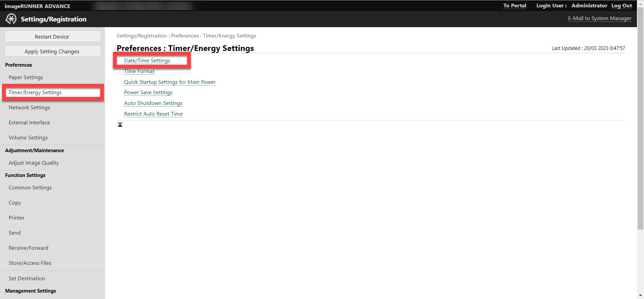The width and height of the screenshot is (644, 299).
Task: Open Restrict Auto Reset Time link
Action: pos(153,114)
